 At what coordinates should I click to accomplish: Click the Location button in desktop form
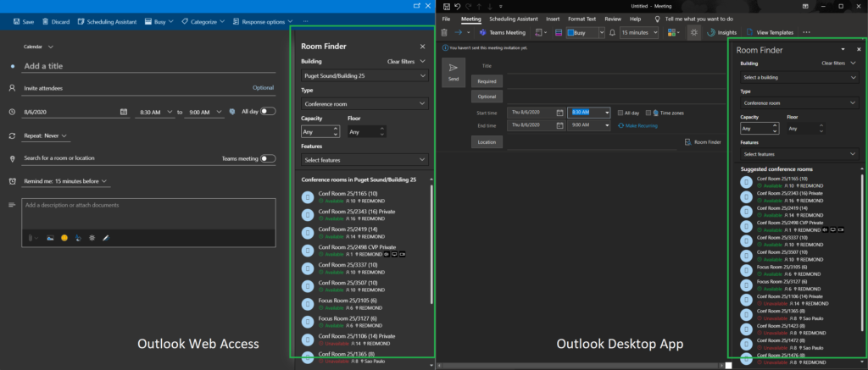pos(487,142)
